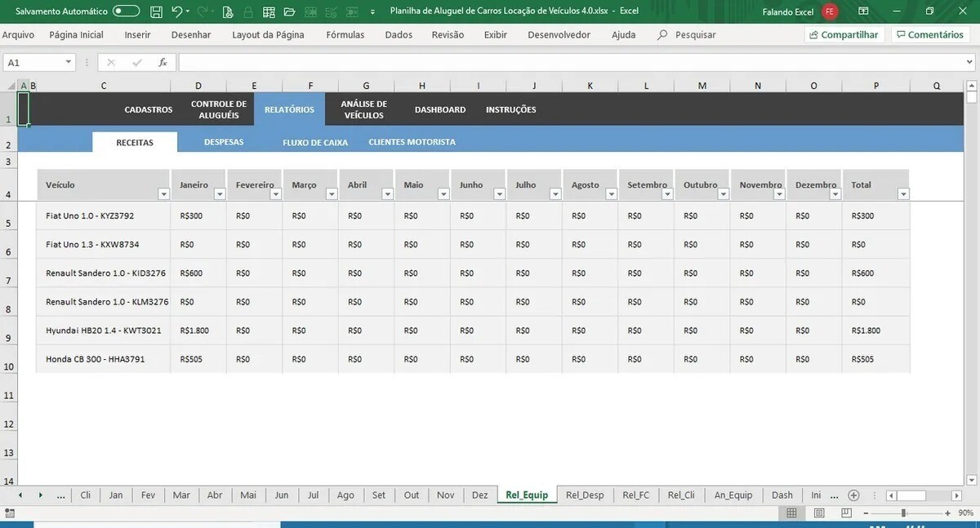Click the Save icon in title bar
This screenshot has height=528, width=980.
point(156,11)
